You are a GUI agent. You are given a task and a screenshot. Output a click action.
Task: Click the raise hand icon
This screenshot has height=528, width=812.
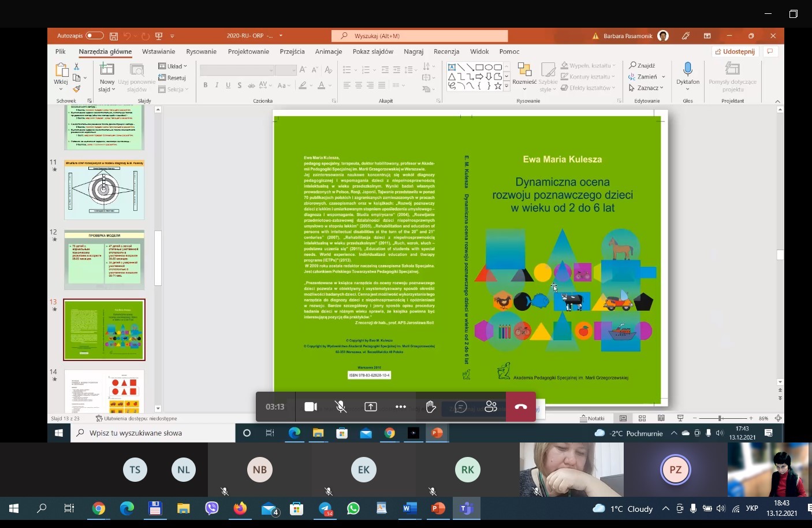click(x=431, y=407)
